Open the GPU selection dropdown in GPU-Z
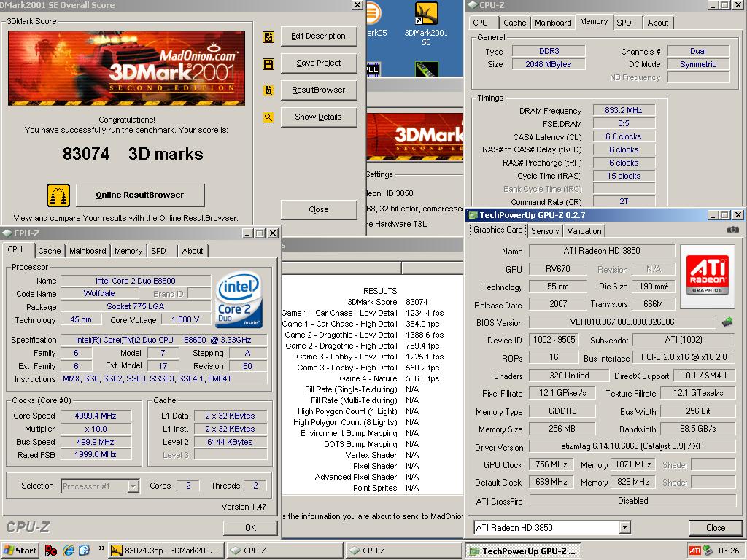The width and height of the screenshot is (747, 560). 625,528
